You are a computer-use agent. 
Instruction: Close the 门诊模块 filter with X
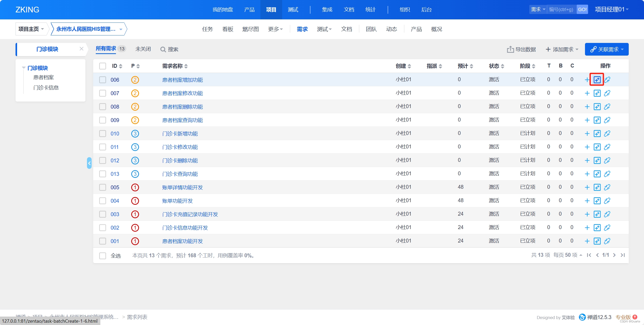pyautogui.click(x=82, y=49)
